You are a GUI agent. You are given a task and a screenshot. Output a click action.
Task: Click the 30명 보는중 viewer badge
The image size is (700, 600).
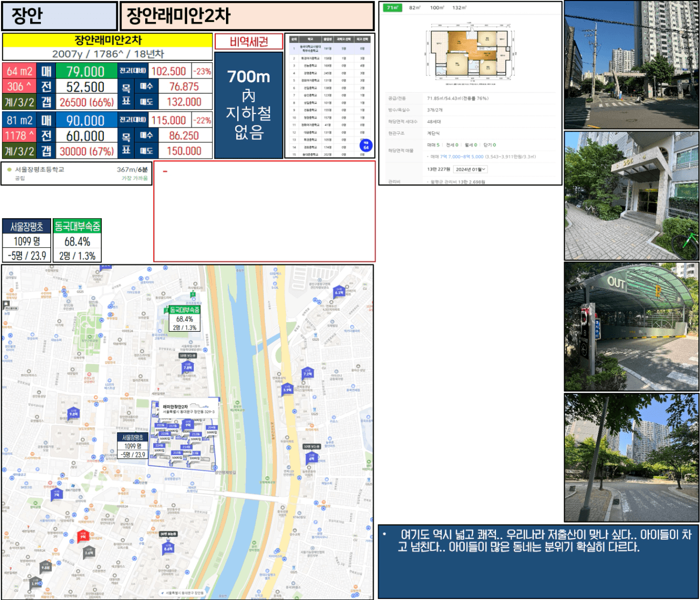pos(168,534)
